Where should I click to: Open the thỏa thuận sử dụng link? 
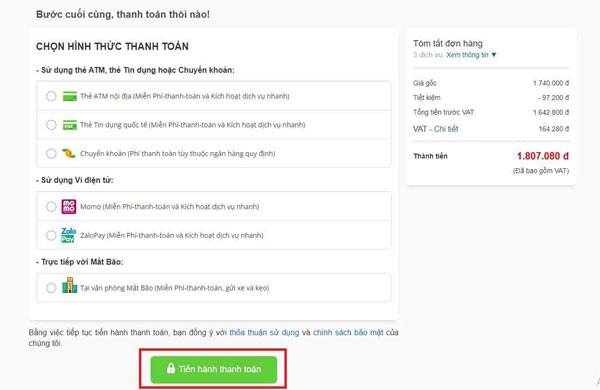point(264,332)
